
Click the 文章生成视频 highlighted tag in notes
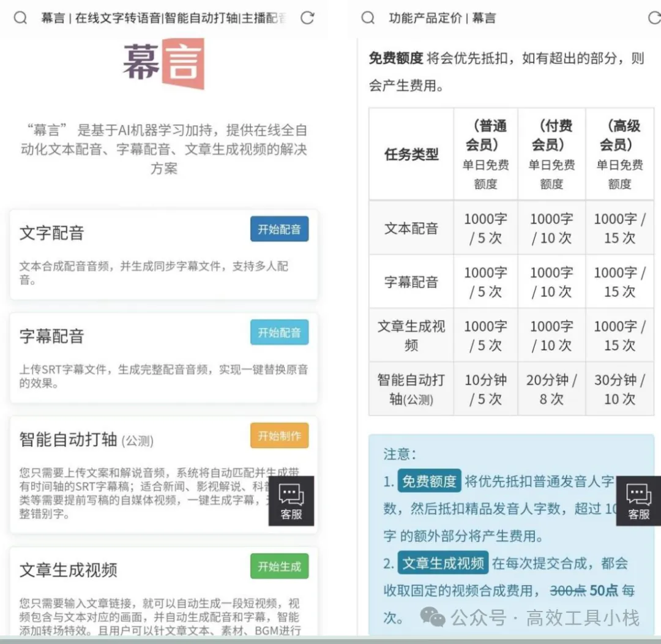tap(443, 563)
